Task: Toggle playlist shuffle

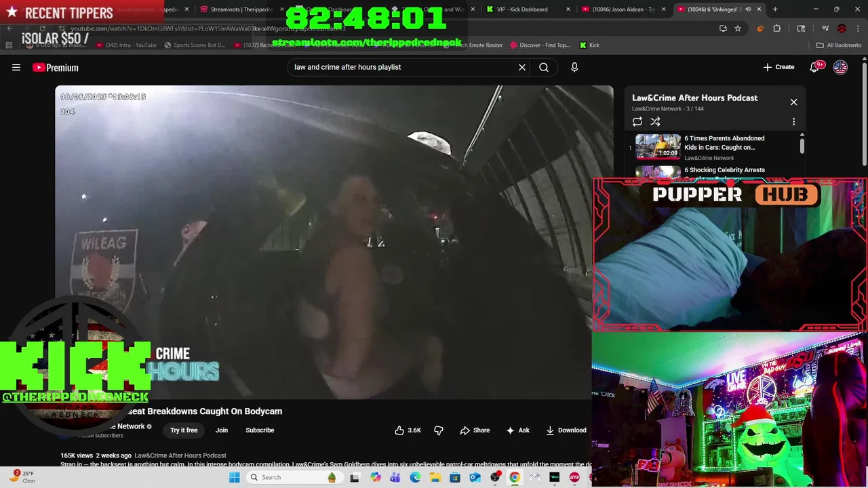Action: click(x=655, y=122)
